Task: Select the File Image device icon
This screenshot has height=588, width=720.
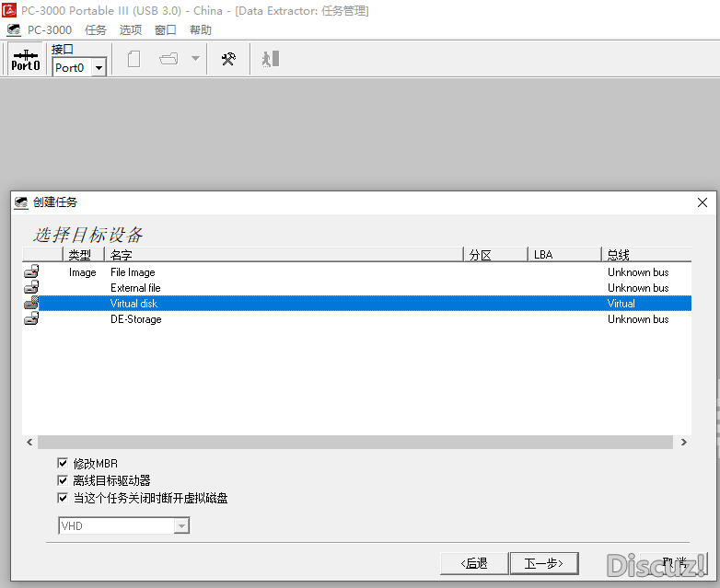Action: coord(31,271)
